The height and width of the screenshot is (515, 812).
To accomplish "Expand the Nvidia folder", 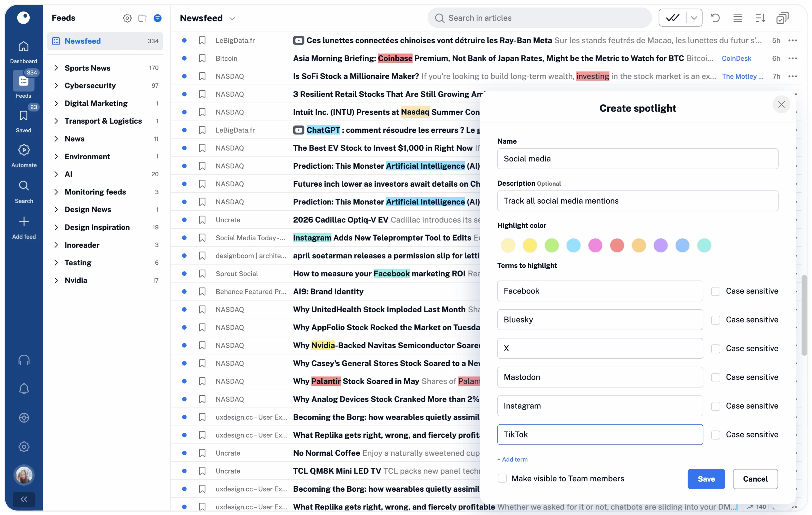I will pos(56,280).
